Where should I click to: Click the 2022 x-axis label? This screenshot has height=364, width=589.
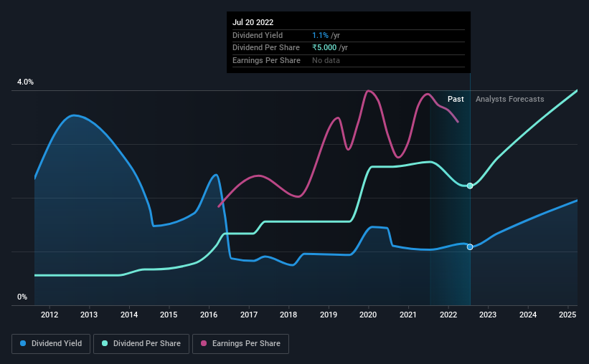click(x=448, y=315)
